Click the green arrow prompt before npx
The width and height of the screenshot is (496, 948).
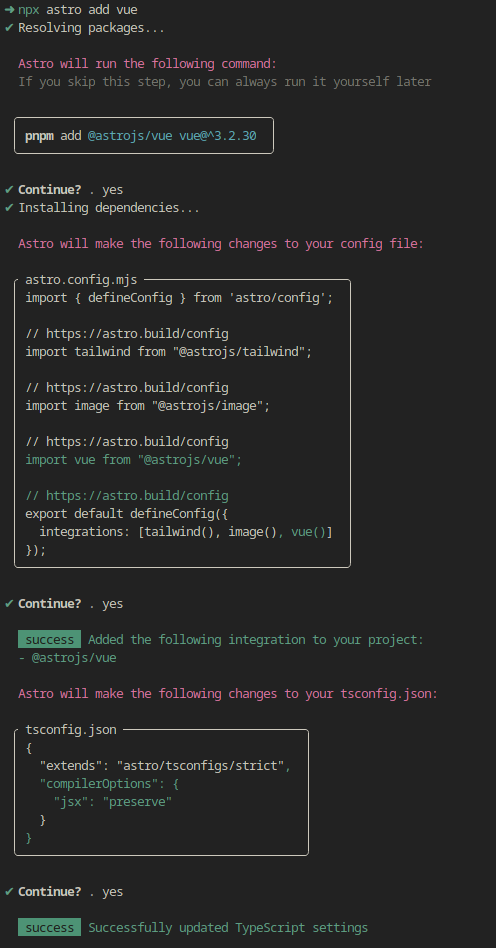[9, 10]
